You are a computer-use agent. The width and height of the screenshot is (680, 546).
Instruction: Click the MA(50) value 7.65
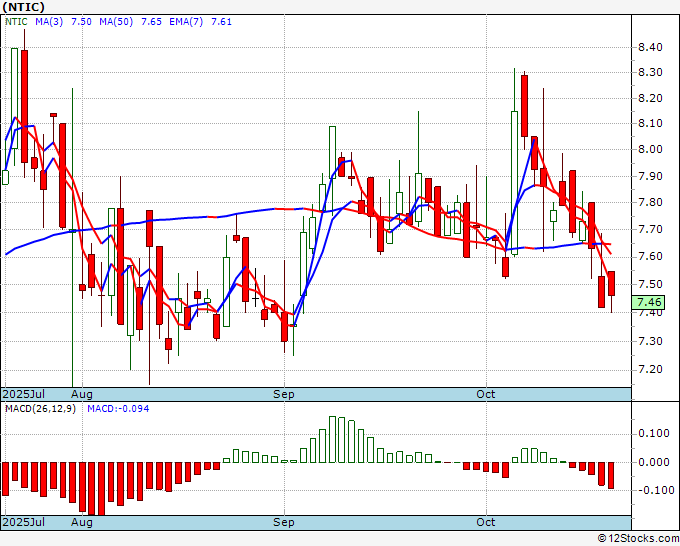pyautogui.click(x=151, y=22)
